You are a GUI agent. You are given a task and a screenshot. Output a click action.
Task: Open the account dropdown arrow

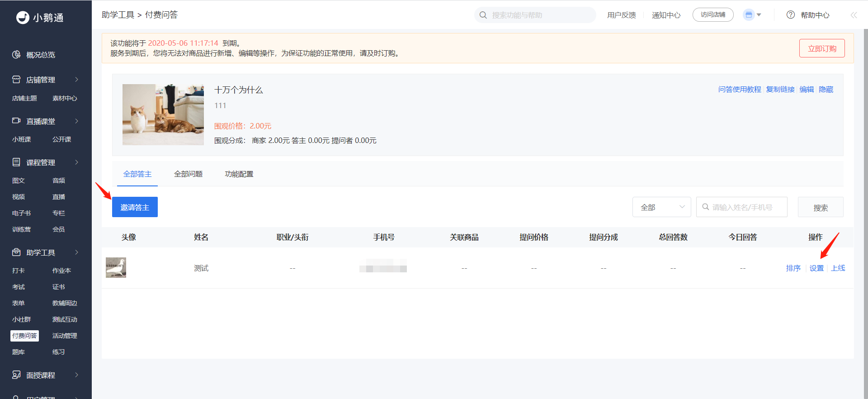[759, 15]
